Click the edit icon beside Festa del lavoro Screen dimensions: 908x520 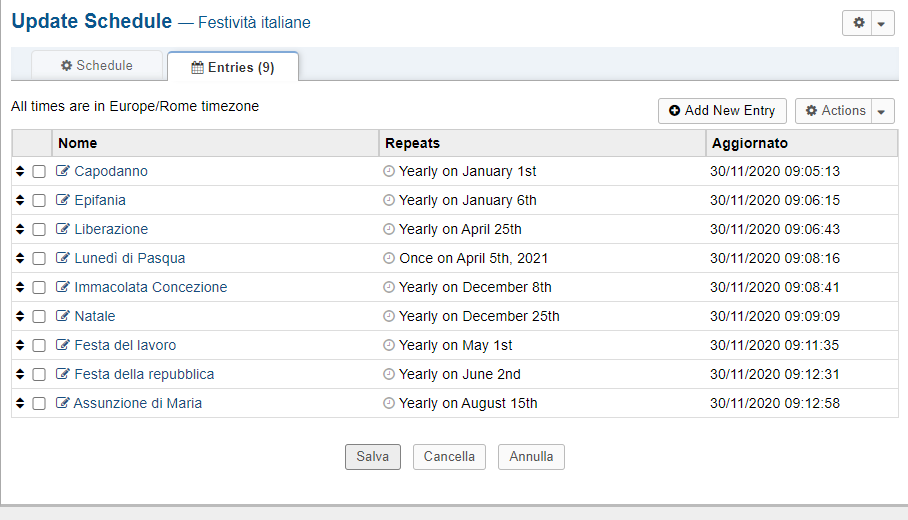[x=63, y=345]
